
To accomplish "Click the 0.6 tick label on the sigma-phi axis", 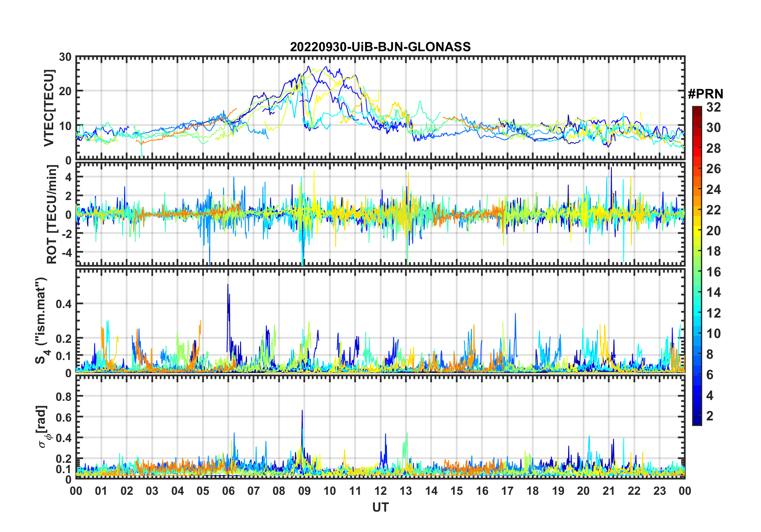I will click(64, 417).
